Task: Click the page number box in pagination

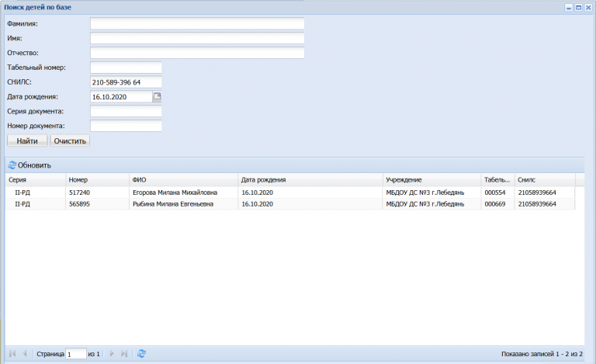Action: click(x=76, y=354)
